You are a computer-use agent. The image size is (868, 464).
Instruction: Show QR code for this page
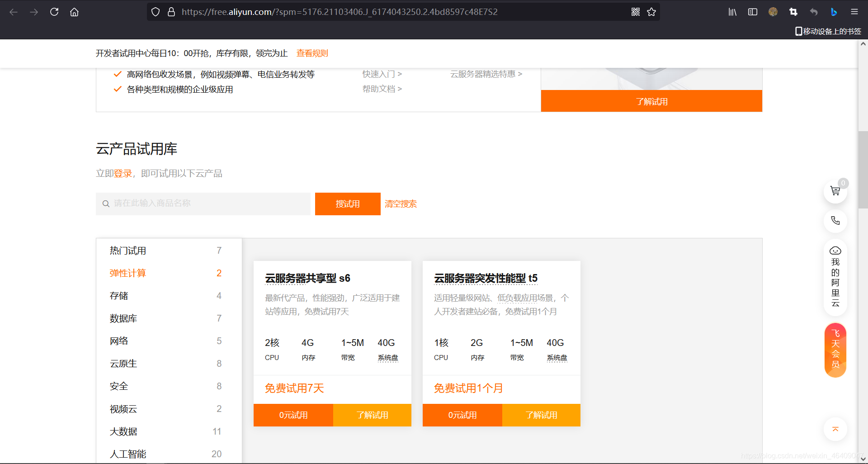(x=636, y=12)
